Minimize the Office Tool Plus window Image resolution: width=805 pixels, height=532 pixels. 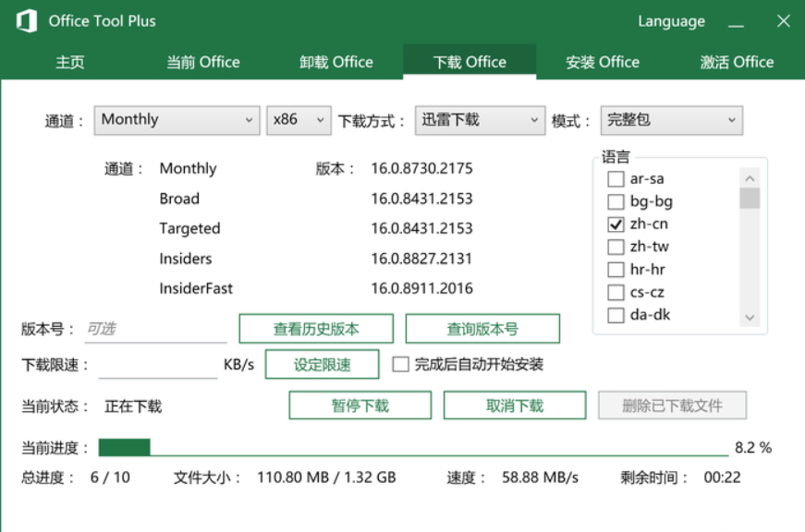pyautogui.click(x=736, y=22)
